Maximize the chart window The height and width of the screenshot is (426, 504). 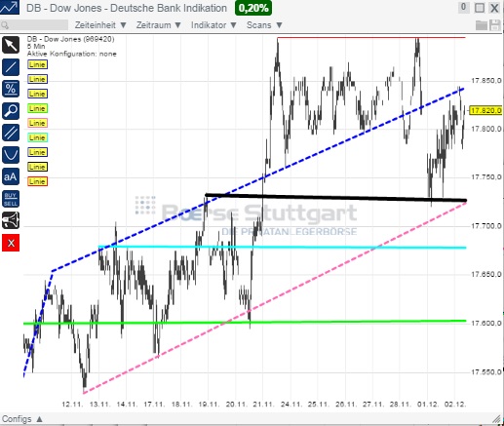480,8
